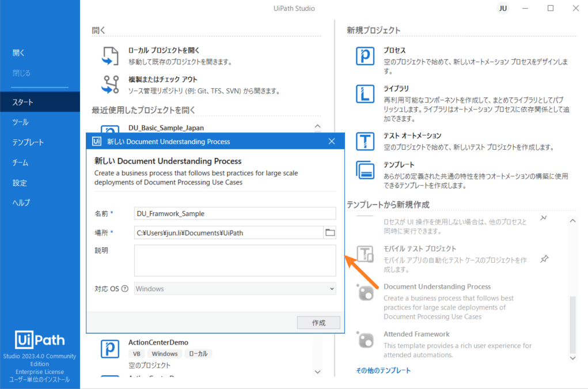Click the VB tag on ActionCenterDemo

pyautogui.click(x=136, y=354)
